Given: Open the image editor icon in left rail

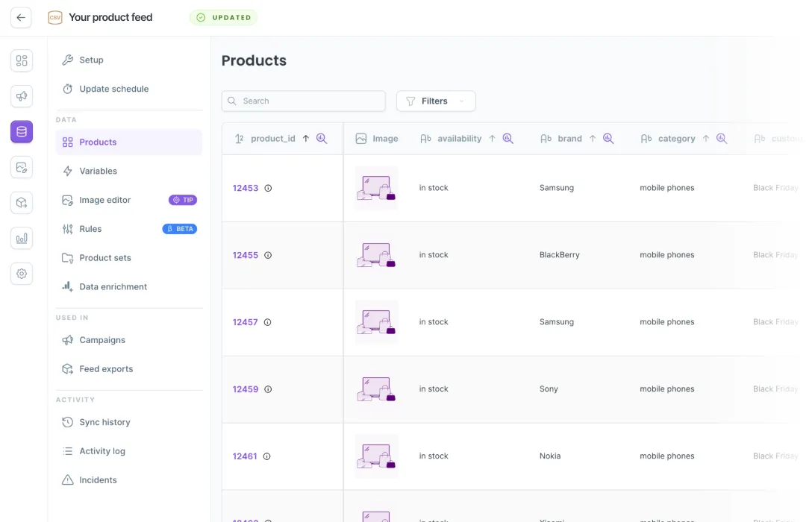Looking at the screenshot, I should click(x=22, y=167).
